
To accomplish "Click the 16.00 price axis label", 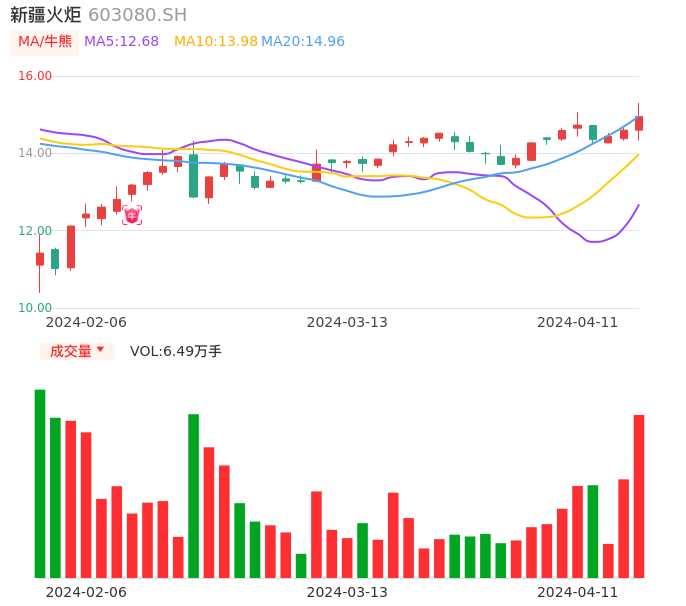I will (35, 76).
